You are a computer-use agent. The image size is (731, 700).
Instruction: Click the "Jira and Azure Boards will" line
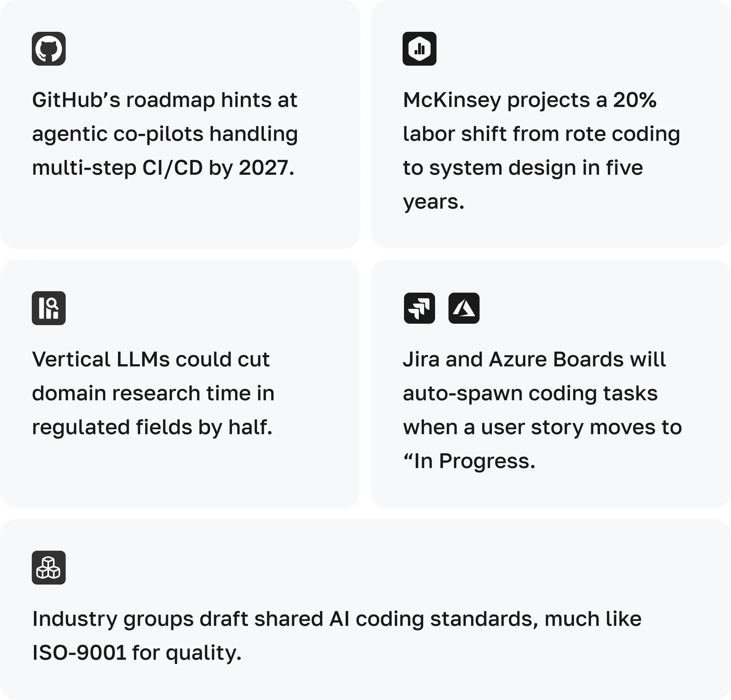[534, 359]
